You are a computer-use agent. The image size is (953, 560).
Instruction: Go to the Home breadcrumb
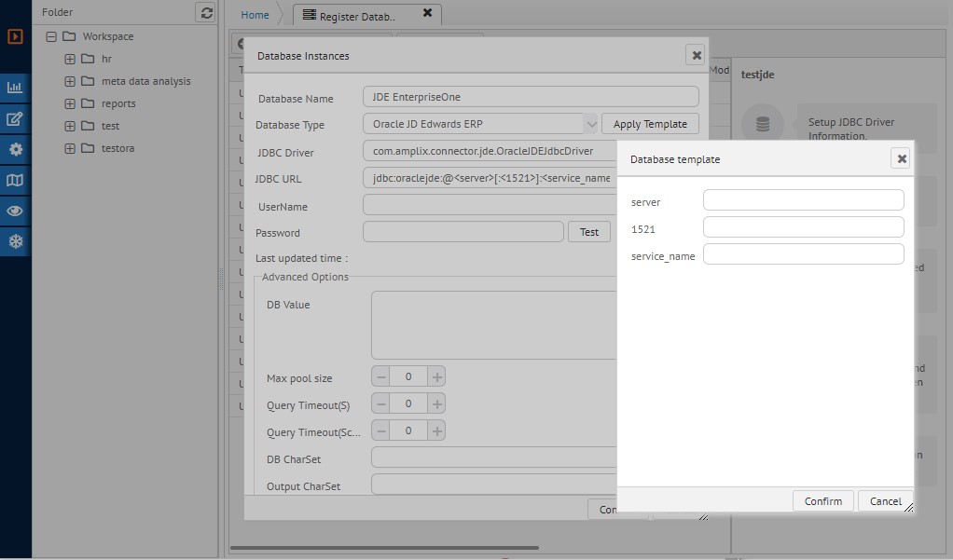click(255, 15)
